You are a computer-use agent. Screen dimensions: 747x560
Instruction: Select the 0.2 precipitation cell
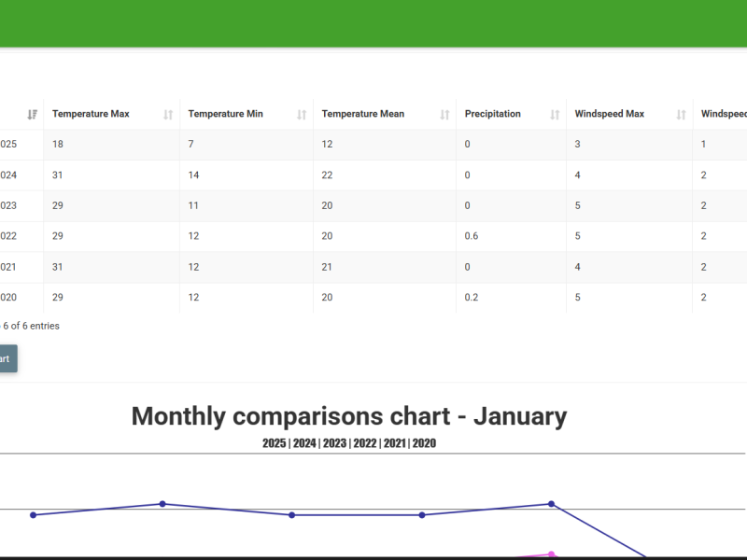coord(472,298)
